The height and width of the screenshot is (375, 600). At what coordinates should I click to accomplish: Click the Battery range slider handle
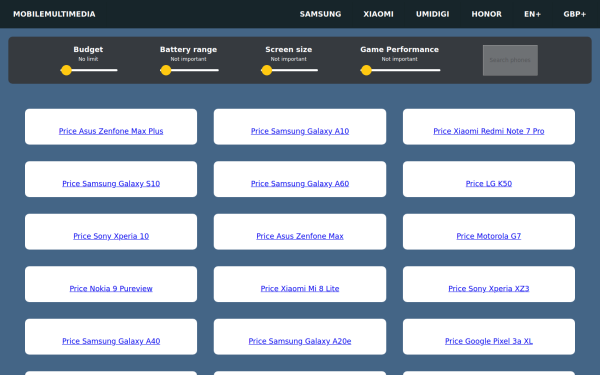point(166,70)
